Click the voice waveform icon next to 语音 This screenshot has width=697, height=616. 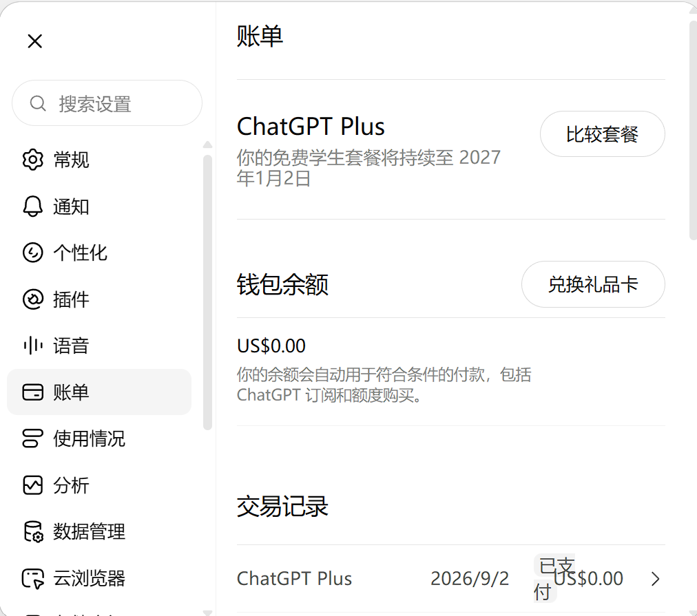[33, 346]
